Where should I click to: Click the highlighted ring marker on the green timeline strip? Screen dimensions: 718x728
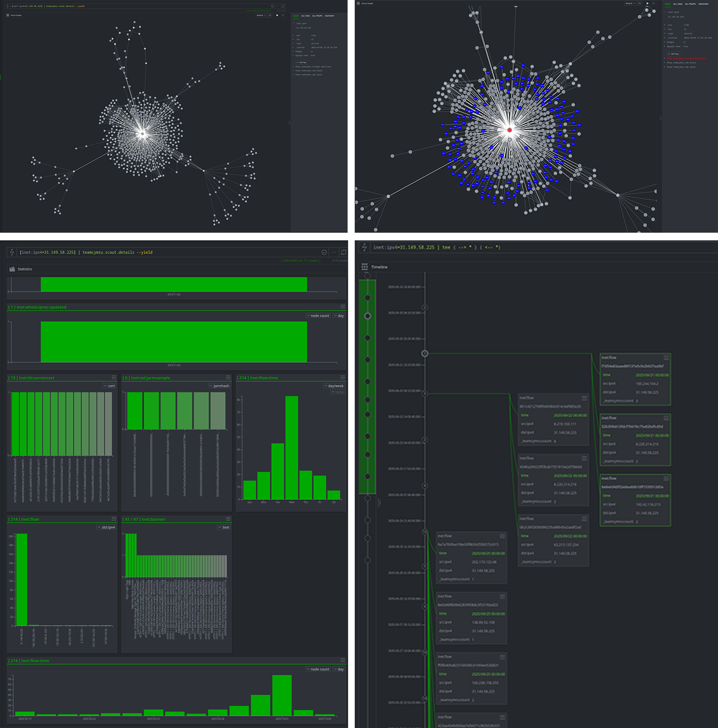[x=368, y=316]
